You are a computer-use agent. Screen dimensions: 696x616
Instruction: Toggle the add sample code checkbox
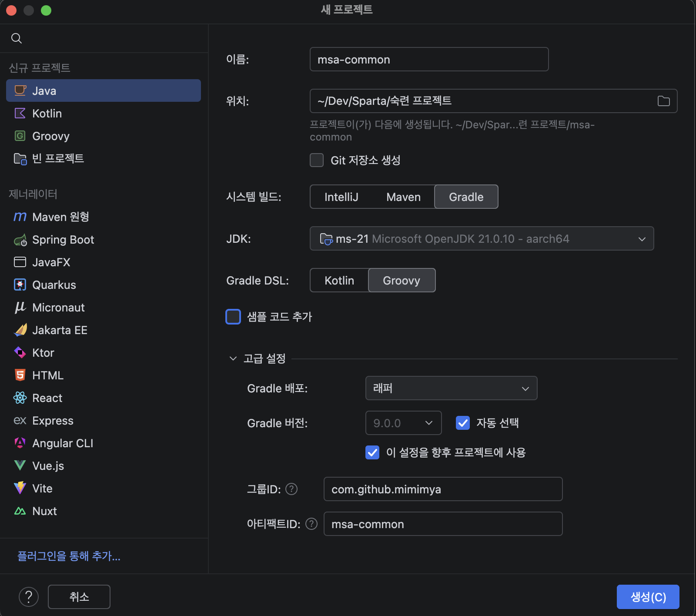click(x=233, y=317)
